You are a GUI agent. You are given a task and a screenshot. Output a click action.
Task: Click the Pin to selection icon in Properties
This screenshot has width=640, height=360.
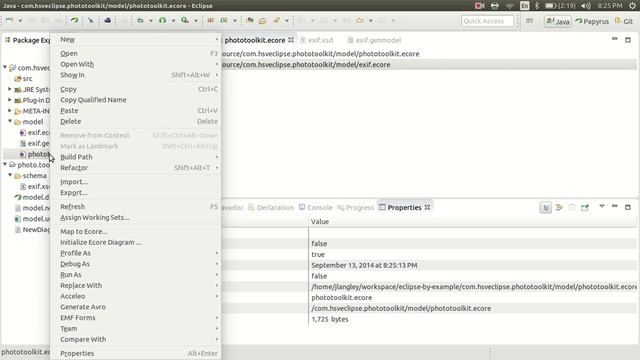585,207
